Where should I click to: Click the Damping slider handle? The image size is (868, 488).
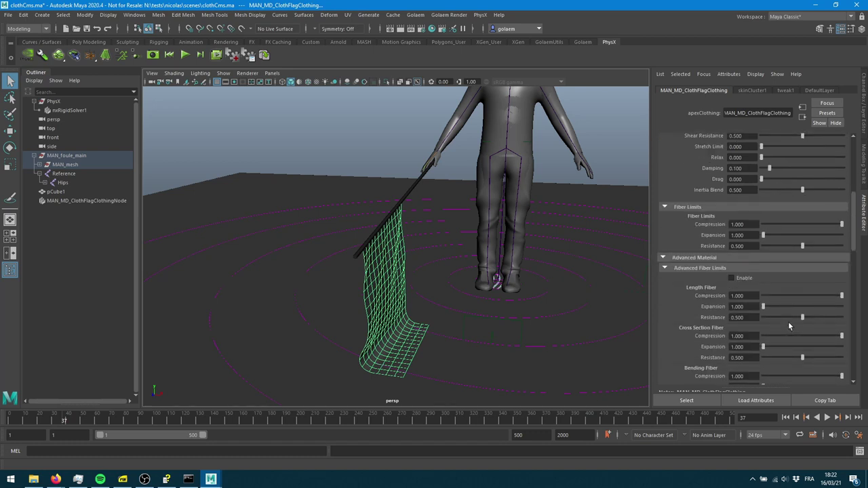769,168
